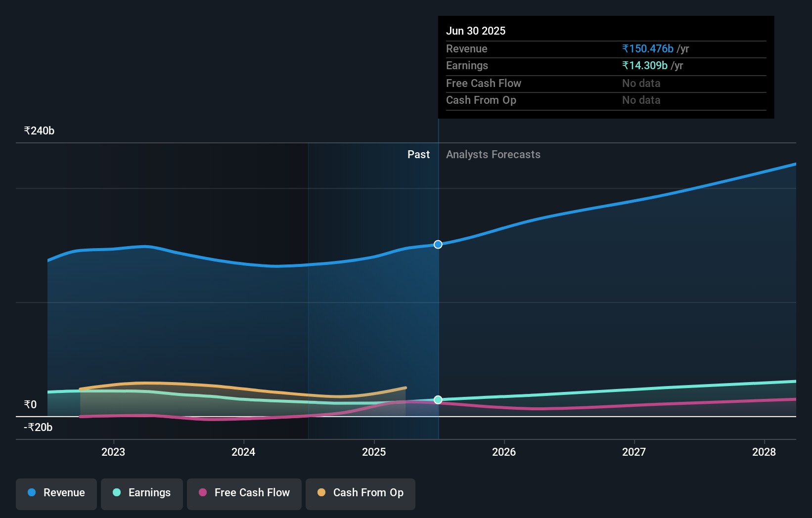Click the blue Revenue legend dot
The width and height of the screenshot is (812, 518).
[x=32, y=492]
